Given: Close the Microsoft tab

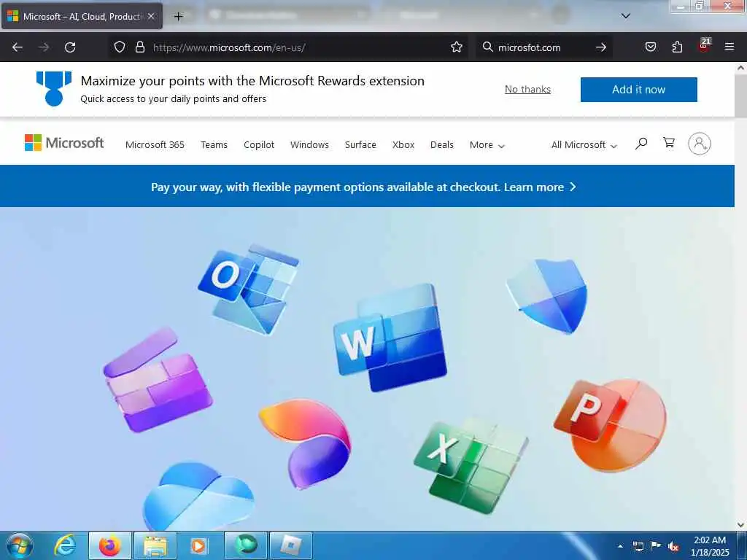Looking at the screenshot, I should (x=150, y=16).
